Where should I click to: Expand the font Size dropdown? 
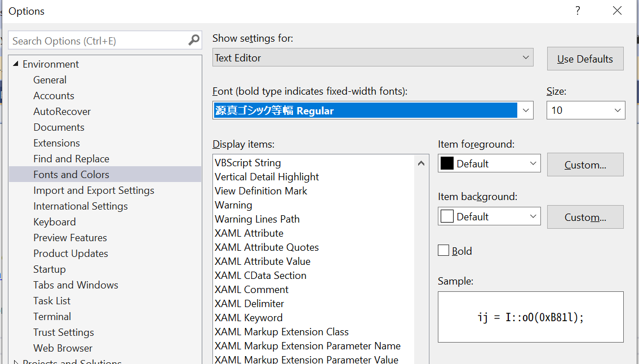(x=618, y=110)
